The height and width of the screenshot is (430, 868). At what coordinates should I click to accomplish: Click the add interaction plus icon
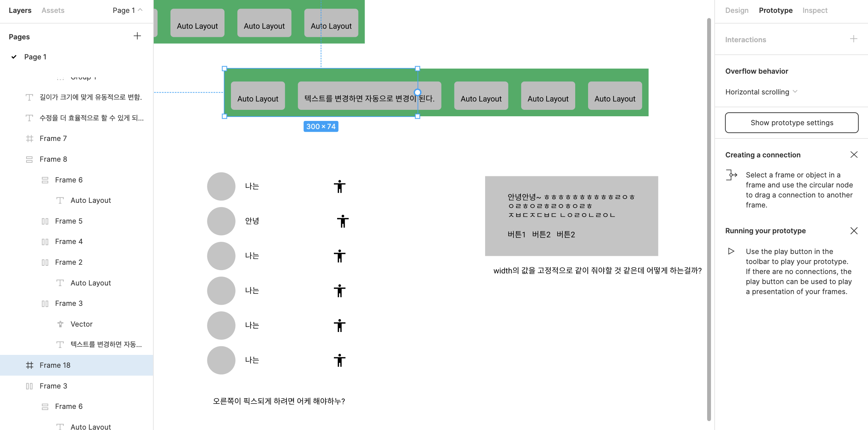(854, 39)
